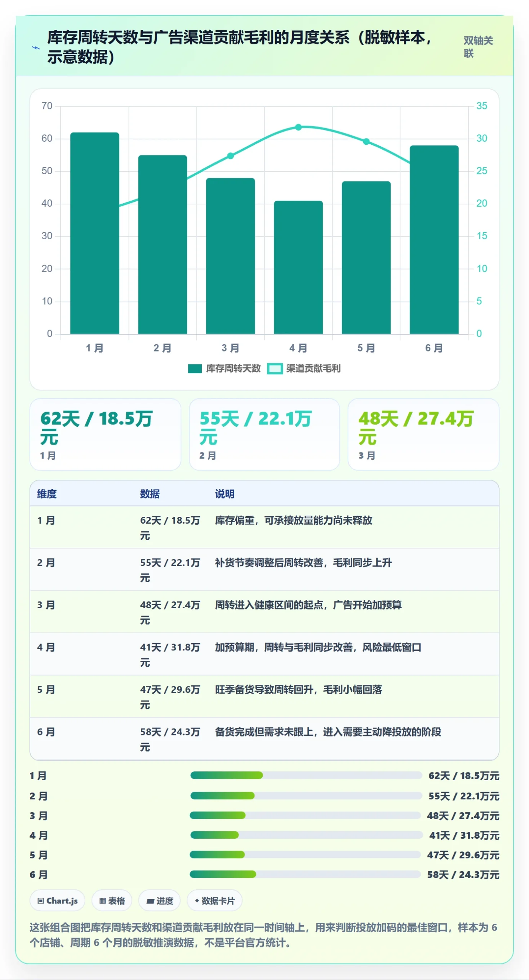Click the 表格 tag

pos(112,901)
